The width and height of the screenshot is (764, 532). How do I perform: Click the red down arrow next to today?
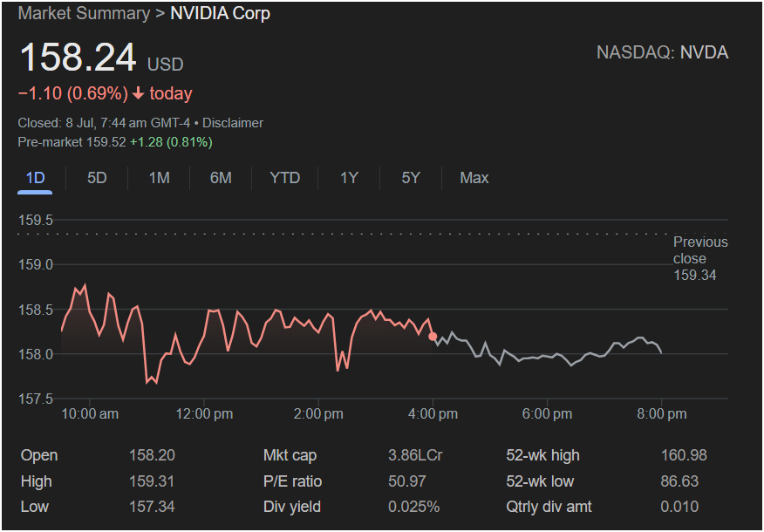click(x=139, y=93)
